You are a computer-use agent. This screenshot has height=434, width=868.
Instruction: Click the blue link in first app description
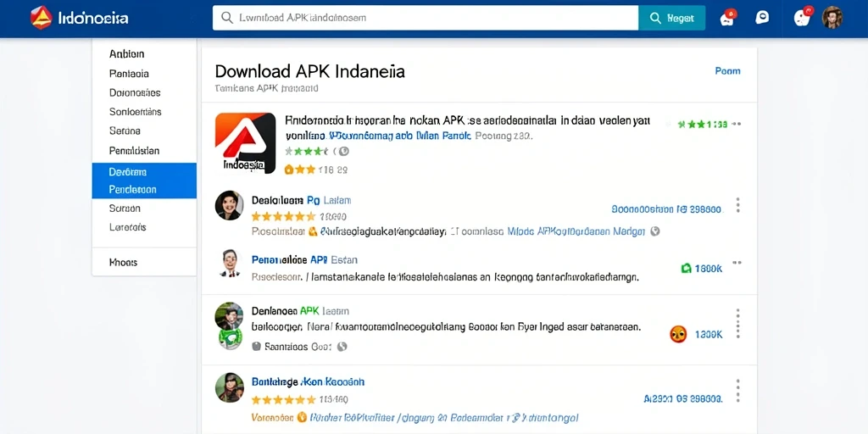point(400,135)
